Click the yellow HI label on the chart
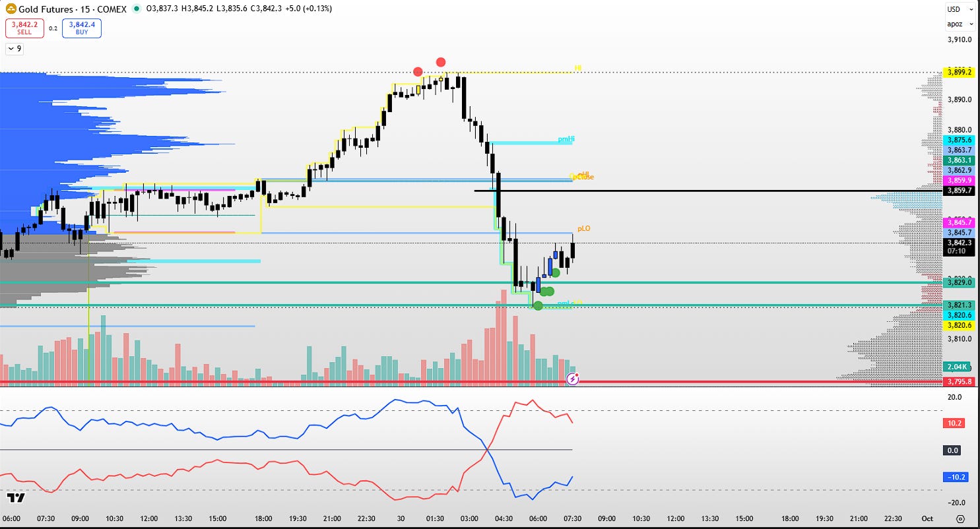980x529 pixels. point(578,68)
